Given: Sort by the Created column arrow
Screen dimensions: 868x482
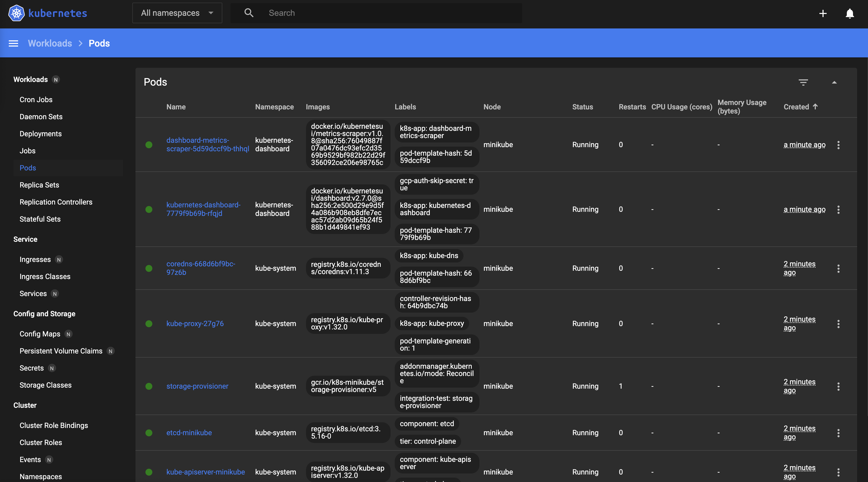Looking at the screenshot, I should click(x=816, y=107).
